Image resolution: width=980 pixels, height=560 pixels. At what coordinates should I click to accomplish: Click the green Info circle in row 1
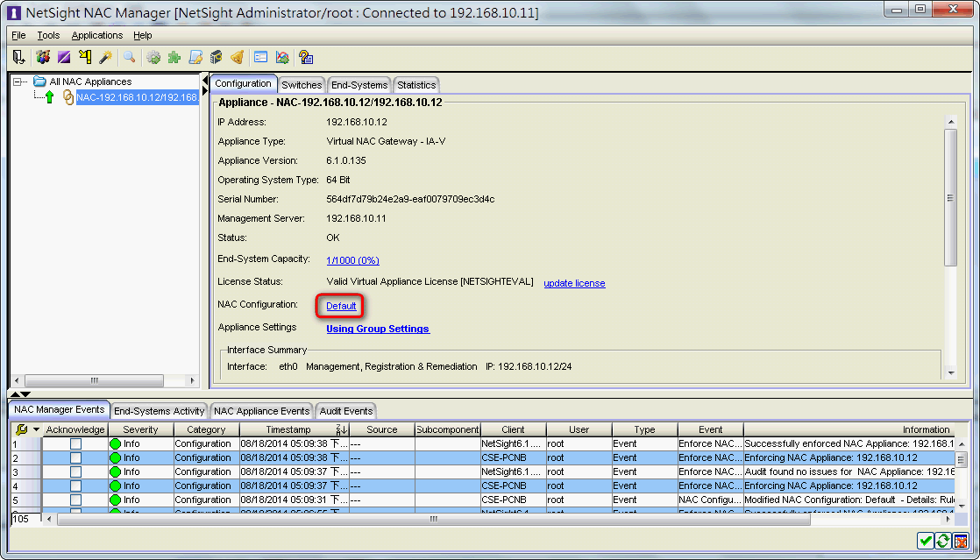coord(115,443)
